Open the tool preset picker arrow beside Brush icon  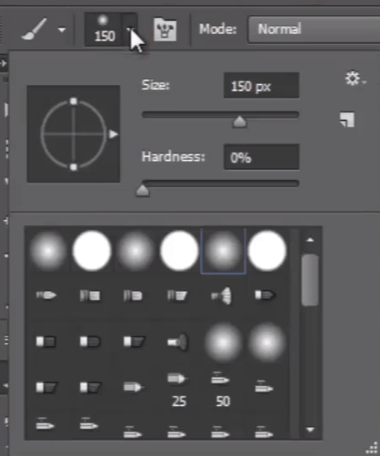coord(62,30)
